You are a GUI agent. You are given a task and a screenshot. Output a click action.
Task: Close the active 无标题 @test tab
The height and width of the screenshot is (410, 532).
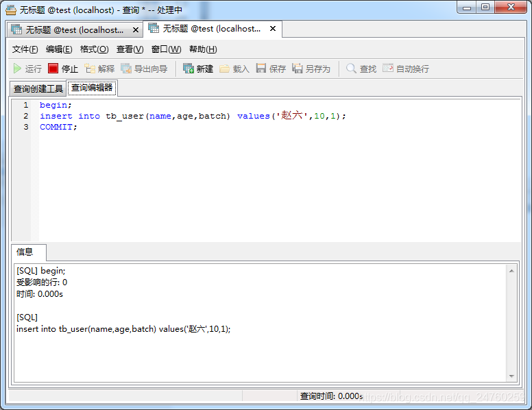pos(273,29)
